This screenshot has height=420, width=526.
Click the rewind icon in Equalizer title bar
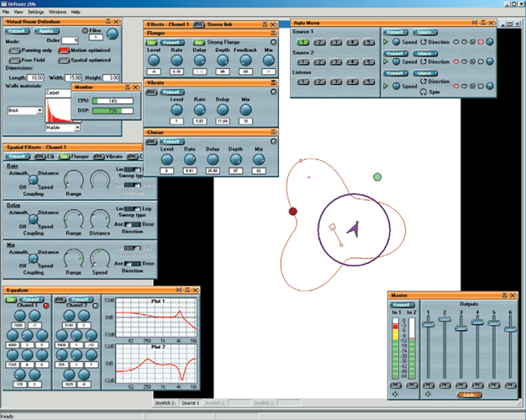(x=179, y=290)
